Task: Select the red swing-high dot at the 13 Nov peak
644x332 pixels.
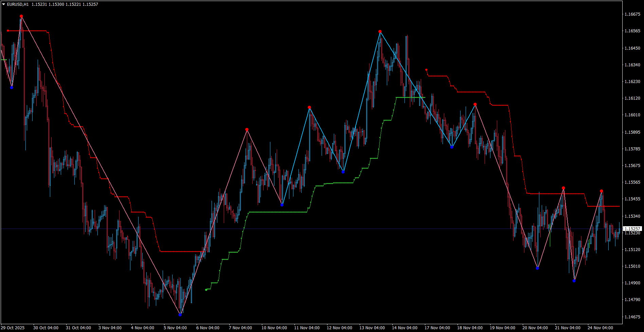Action: (x=380, y=31)
